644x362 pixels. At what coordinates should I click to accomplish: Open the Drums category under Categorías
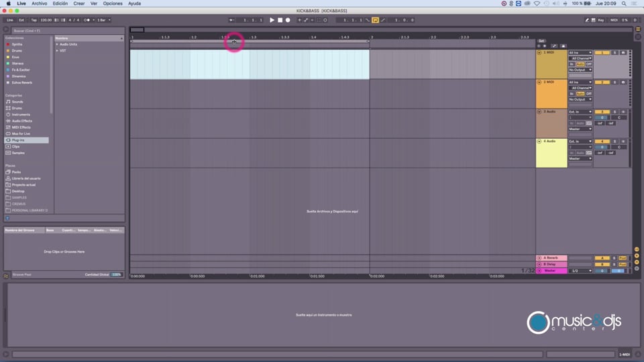17,108
